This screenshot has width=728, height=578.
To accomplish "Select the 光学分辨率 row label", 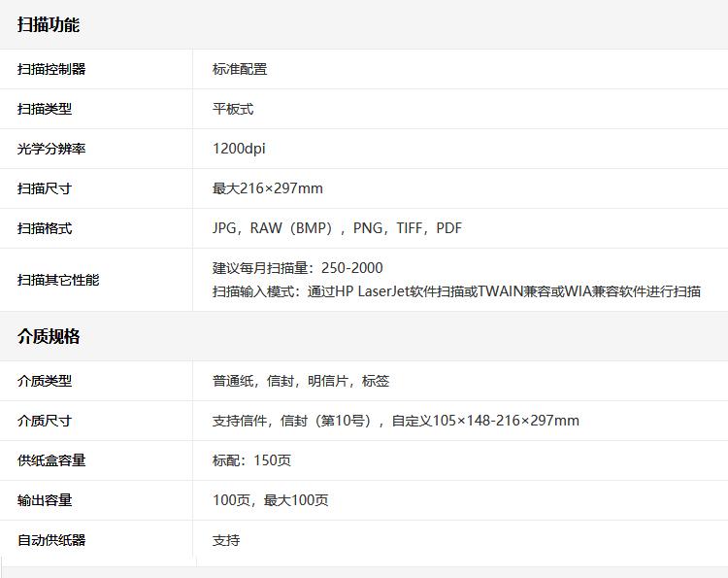I will 51,149.
